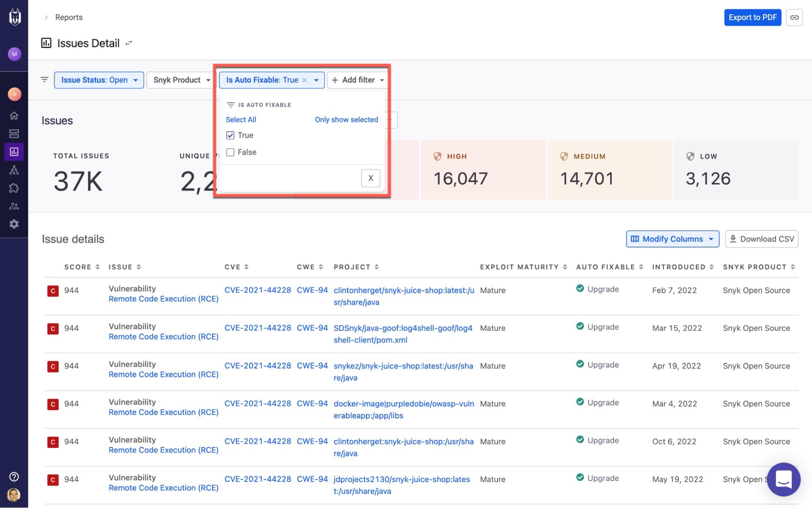The height and width of the screenshot is (508, 812).
Task: Open the purple M organization avatar
Action: point(15,54)
